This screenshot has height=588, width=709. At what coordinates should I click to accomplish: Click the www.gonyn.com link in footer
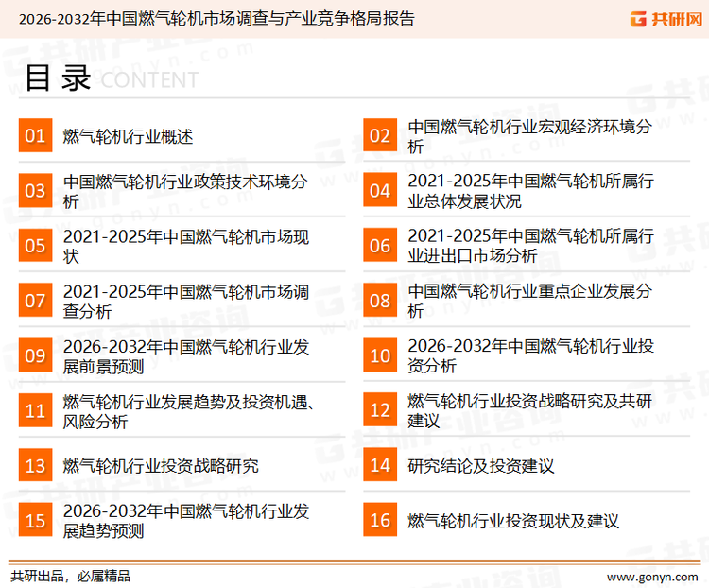click(x=652, y=578)
